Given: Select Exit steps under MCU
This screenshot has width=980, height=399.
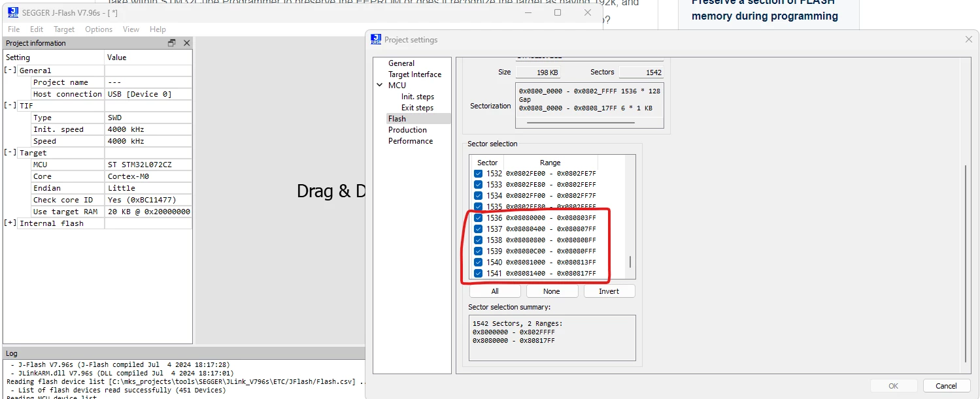Looking at the screenshot, I should coord(417,108).
